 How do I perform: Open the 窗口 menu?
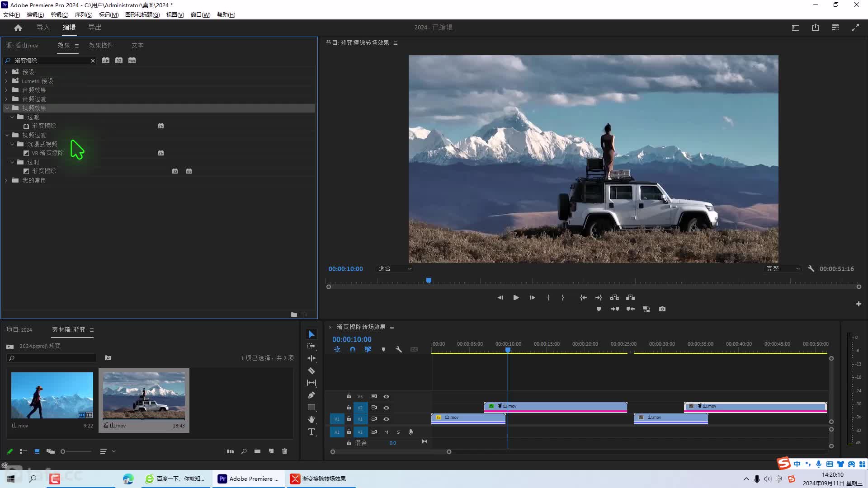(200, 14)
